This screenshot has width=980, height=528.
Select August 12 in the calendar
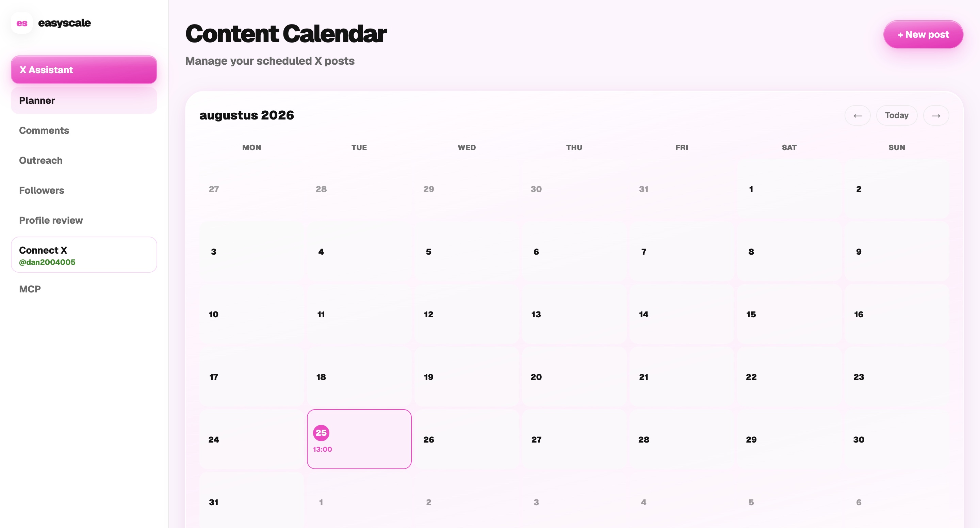(467, 314)
